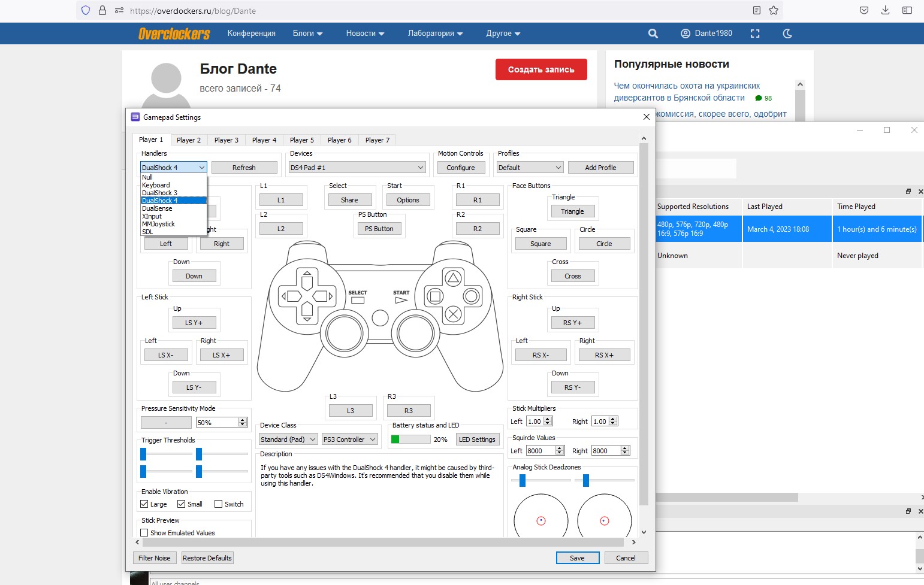Click the green comments count icon
The height and width of the screenshot is (585, 924).
tap(759, 98)
